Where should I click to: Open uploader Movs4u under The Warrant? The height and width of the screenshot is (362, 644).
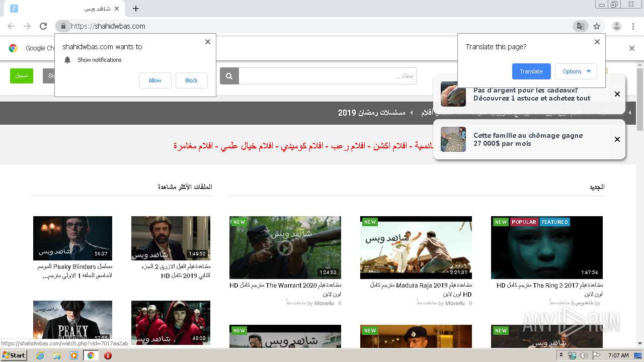[324, 303]
